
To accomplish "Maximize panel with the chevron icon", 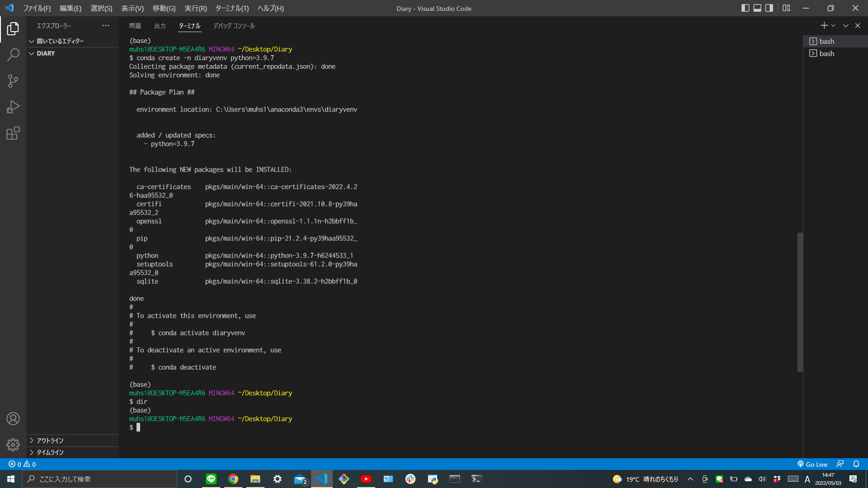I will [x=845, y=26].
